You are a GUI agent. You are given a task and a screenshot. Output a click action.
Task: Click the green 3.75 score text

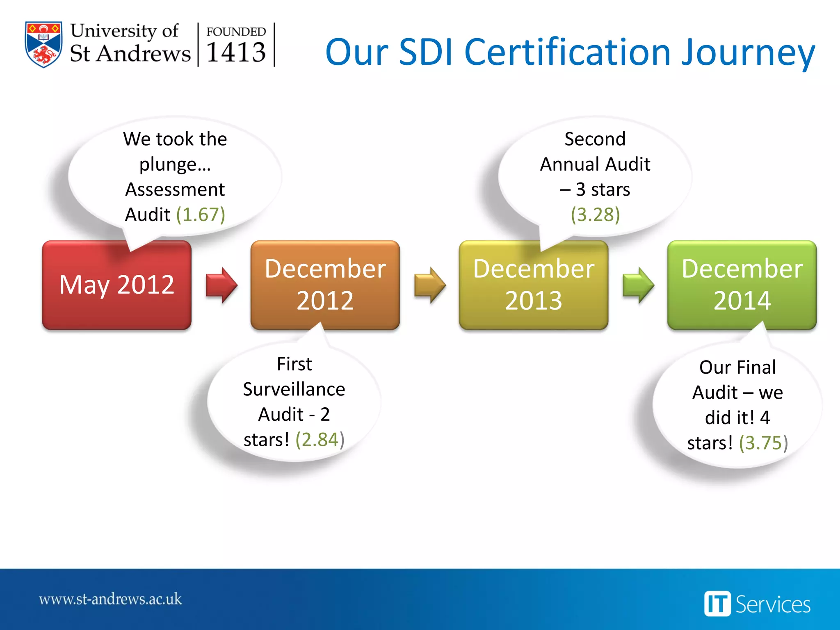tap(763, 443)
